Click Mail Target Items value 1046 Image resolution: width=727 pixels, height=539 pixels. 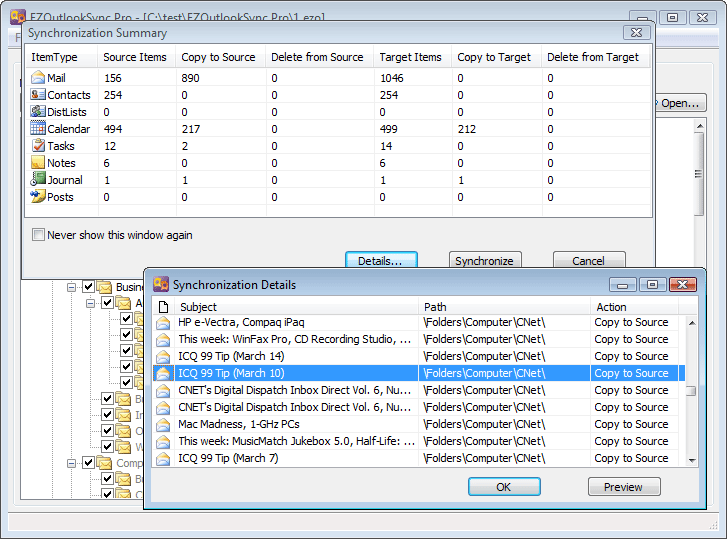point(392,78)
